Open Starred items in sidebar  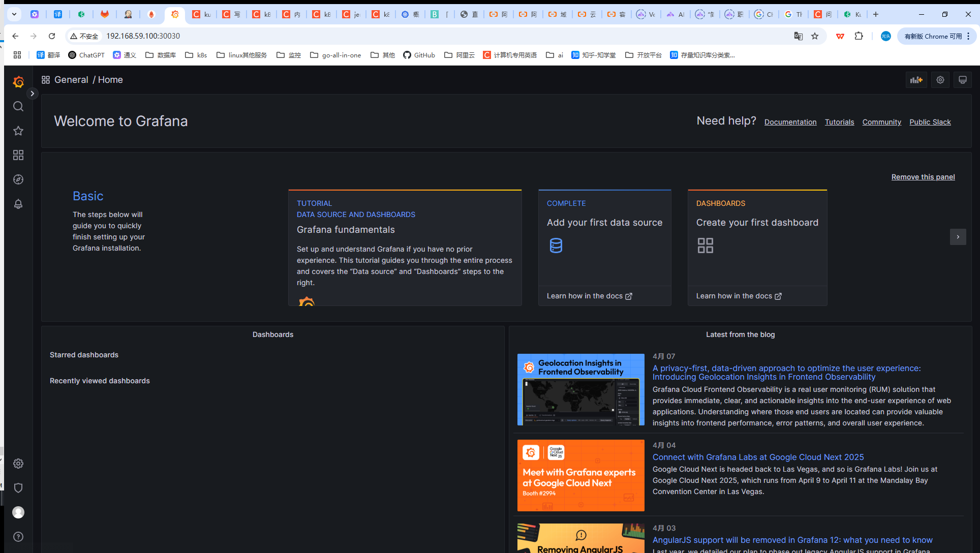tap(18, 131)
